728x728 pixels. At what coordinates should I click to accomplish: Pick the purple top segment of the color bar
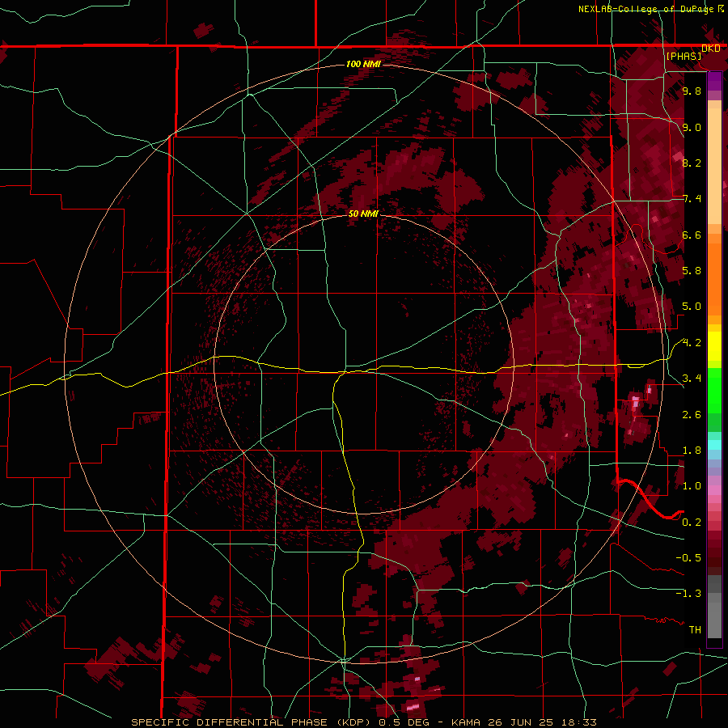[x=714, y=81]
